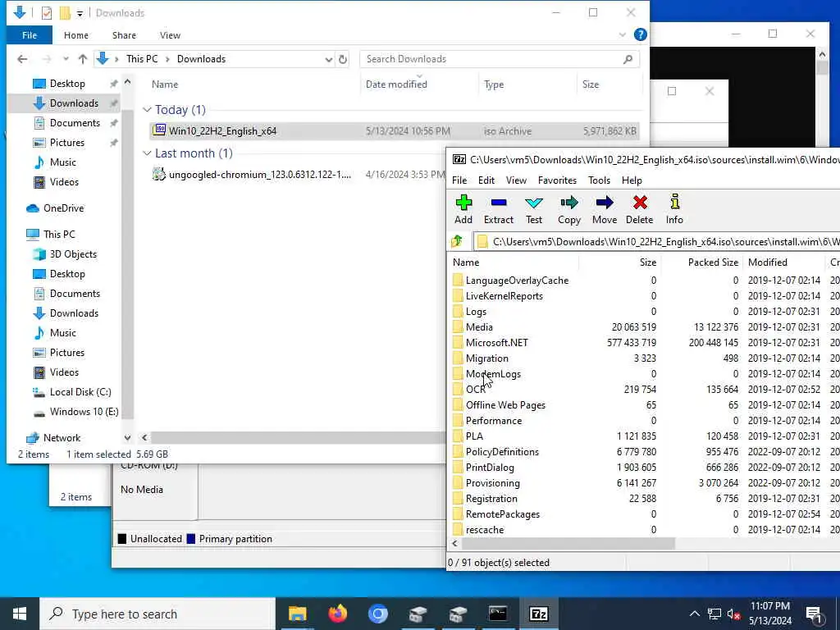
Task: Open the File menu in 7-Zip
Action: tap(459, 180)
